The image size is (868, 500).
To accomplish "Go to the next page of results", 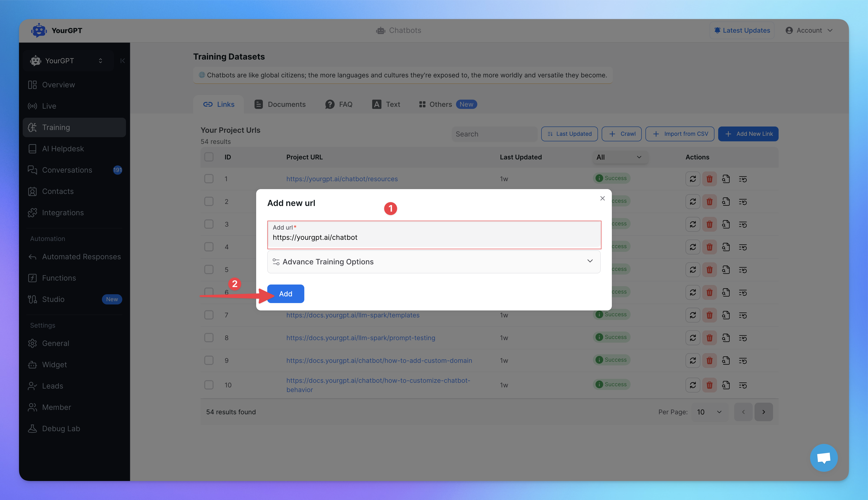I will [x=763, y=412].
